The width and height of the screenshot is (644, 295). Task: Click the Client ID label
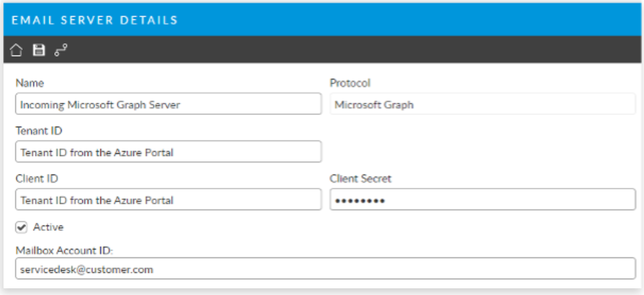(x=37, y=179)
